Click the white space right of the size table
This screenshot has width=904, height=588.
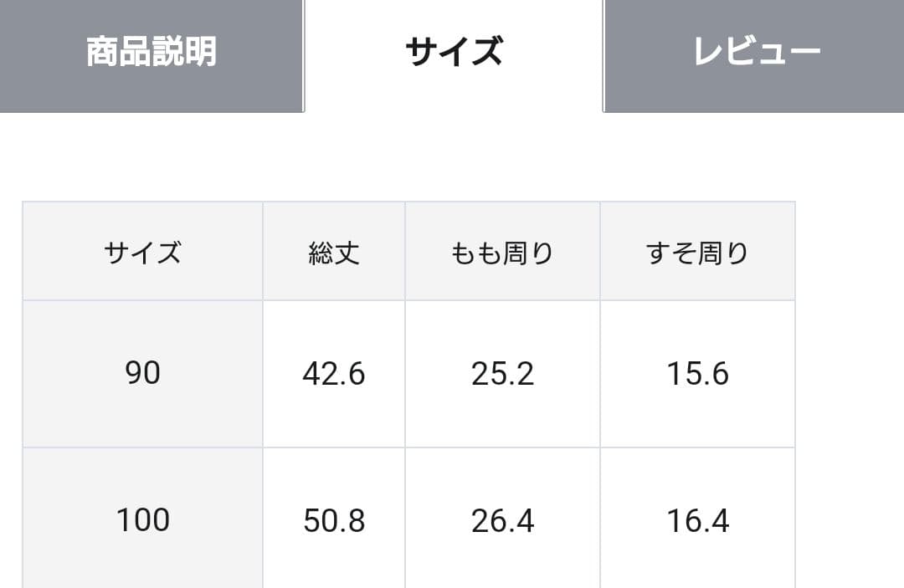coord(850,376)
